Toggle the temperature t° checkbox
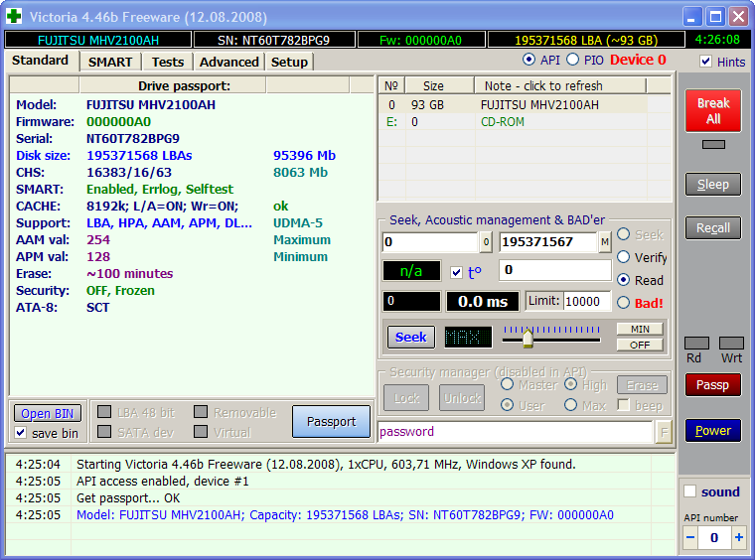 456,273
